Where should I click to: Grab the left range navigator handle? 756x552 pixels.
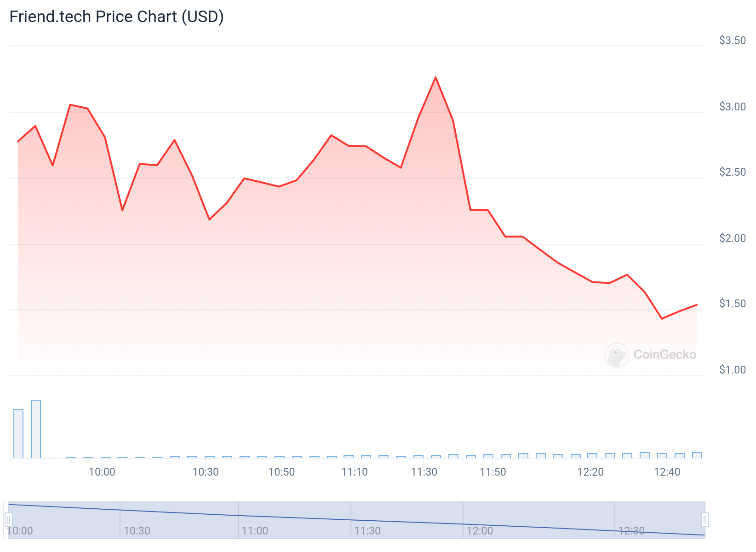point(9,520)
